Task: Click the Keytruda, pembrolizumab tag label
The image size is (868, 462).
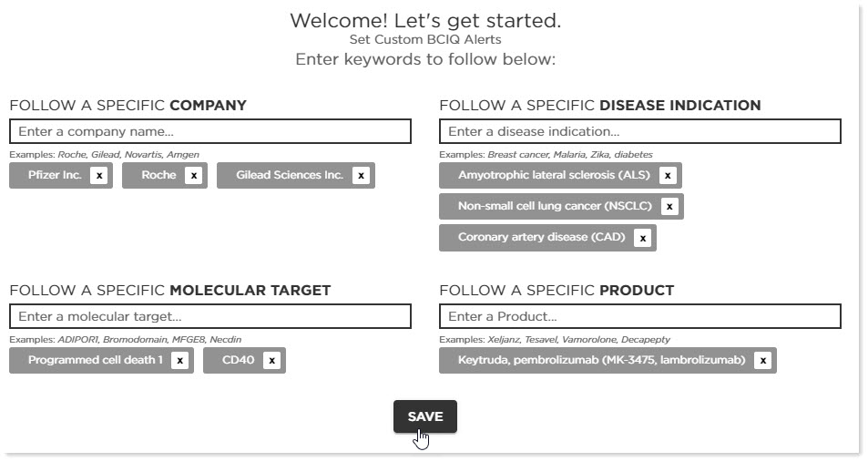Action: 602,360
